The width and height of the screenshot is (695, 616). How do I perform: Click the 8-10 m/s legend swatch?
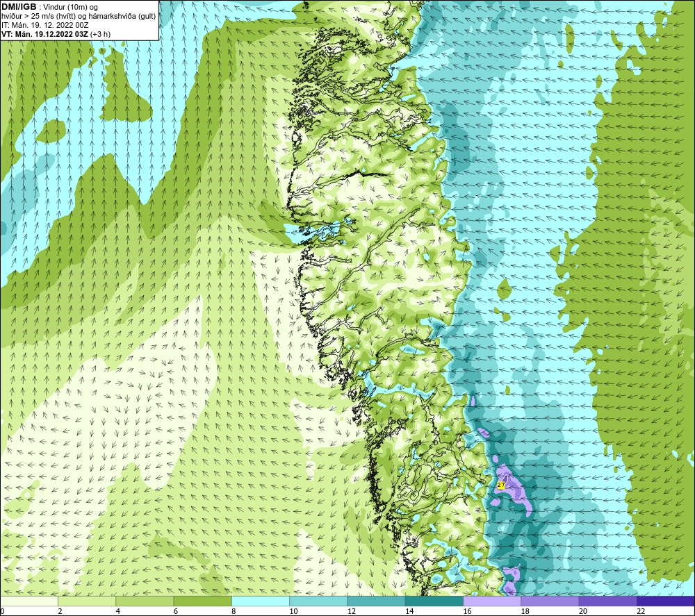point(261,601)
